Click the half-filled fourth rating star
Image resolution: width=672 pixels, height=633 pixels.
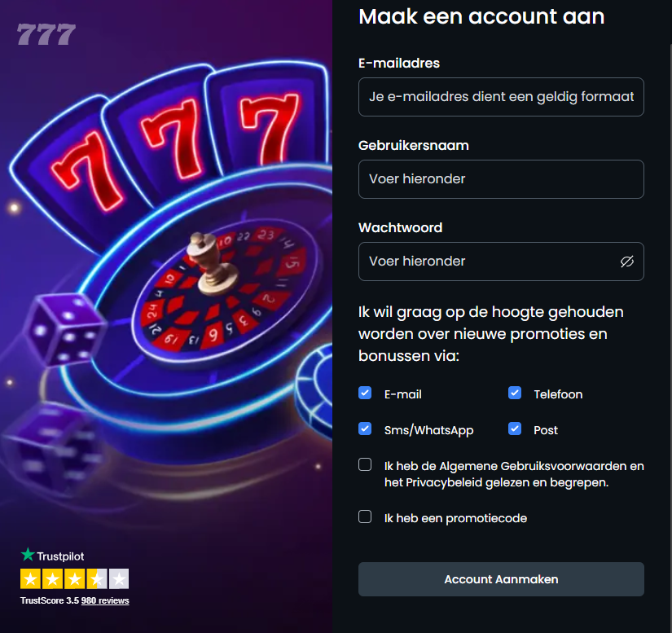(x=97, y=579)
